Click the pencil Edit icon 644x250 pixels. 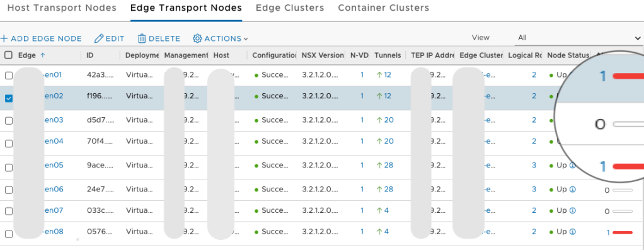(99, 38)
